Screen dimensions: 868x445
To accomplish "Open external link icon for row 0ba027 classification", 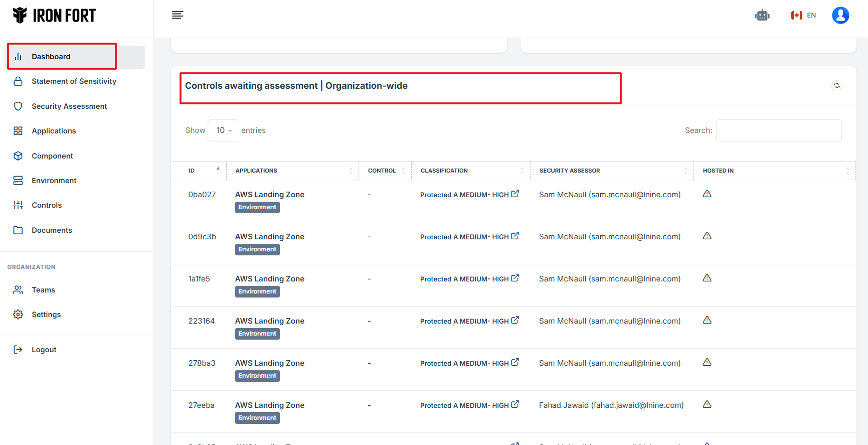I will (515, 194).
